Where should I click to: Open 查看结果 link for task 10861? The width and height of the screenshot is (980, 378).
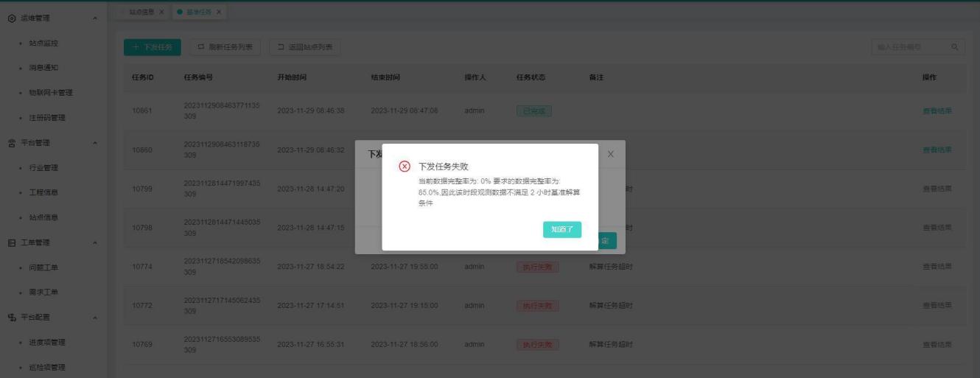[937, 111]
